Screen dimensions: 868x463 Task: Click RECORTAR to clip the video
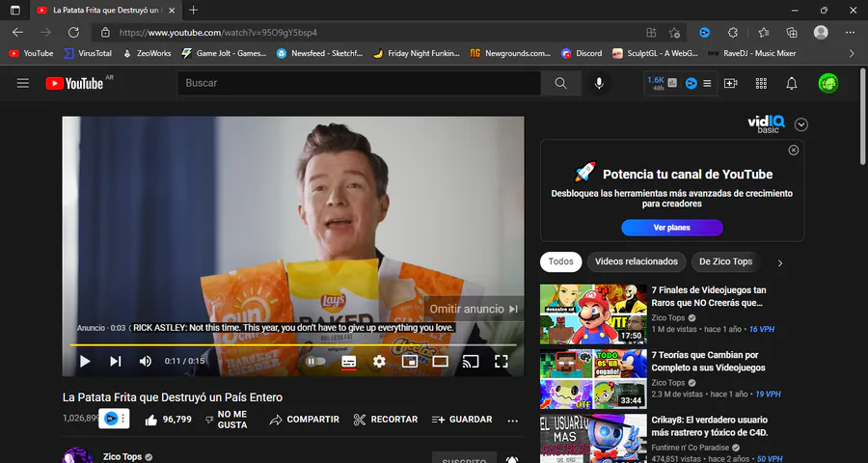386,420
